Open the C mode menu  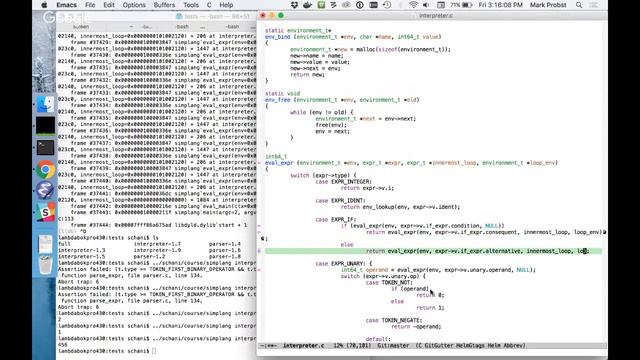pos(209,5)
